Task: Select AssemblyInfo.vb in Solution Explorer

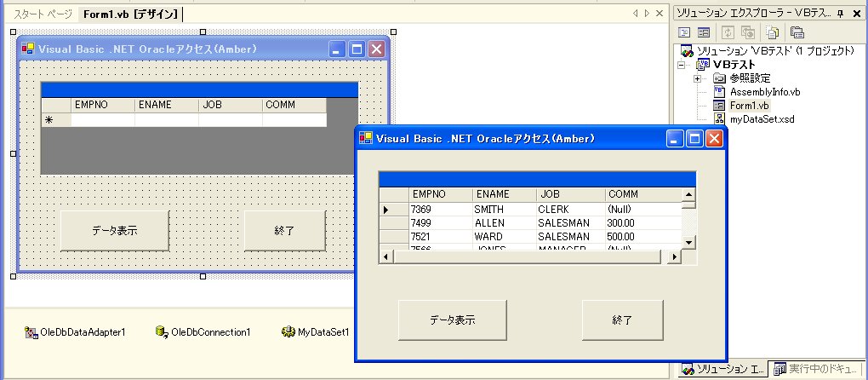Action: point(764,92)
